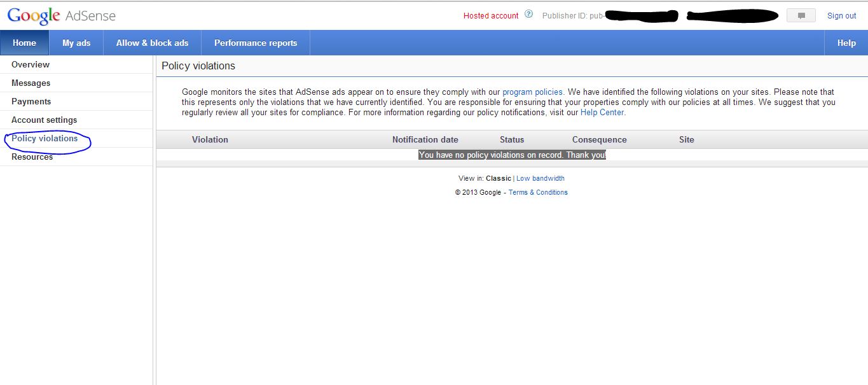Click the Consequence column header
Image resolution: width=868 pixels, height=385 pixels.
(x=598, y=139)
